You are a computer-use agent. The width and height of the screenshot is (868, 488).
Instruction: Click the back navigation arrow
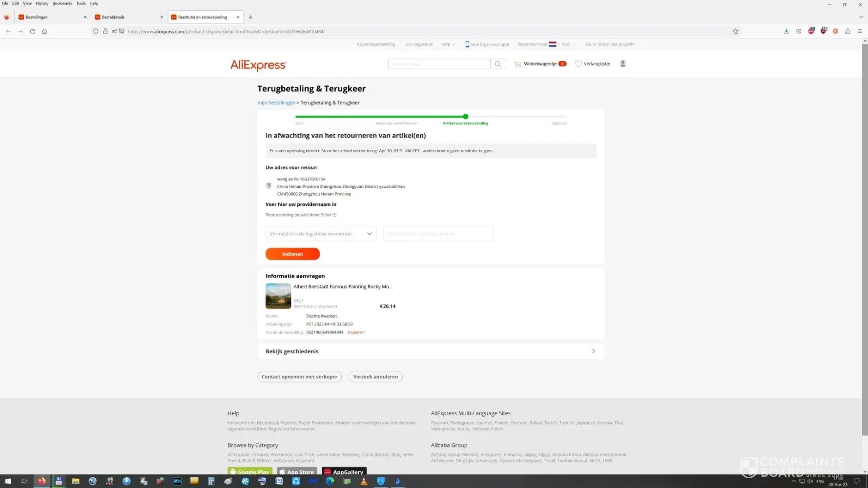click(x=8, y=31)
